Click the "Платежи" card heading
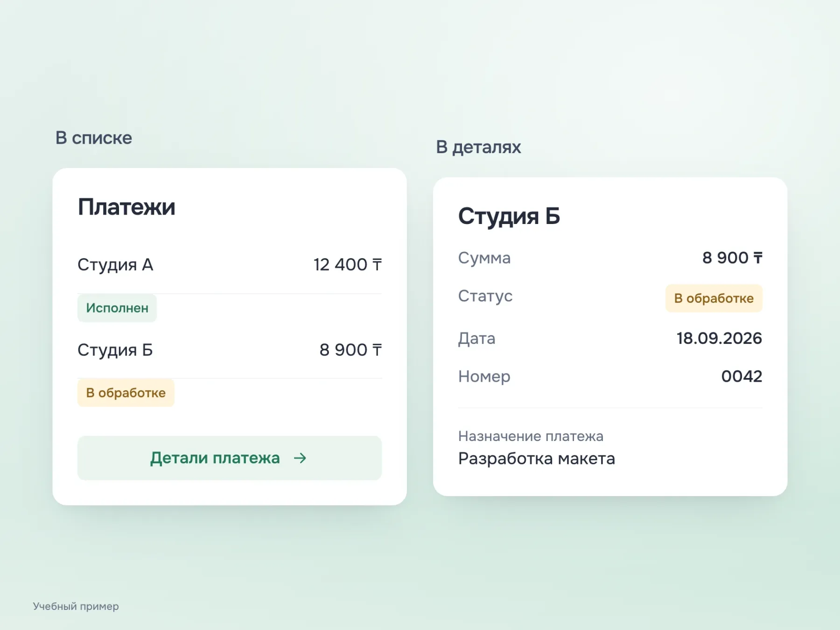 tap(126, 207)
